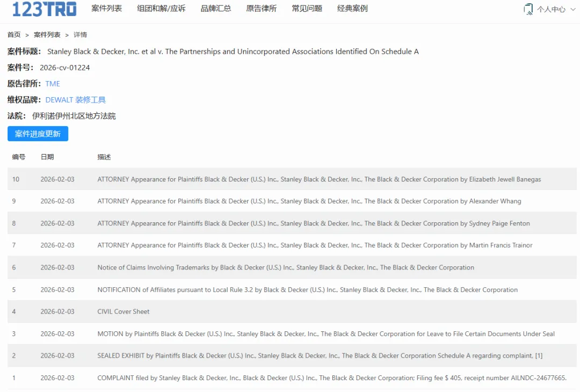Click the case number 2026-cv-01224

[65, 68]
